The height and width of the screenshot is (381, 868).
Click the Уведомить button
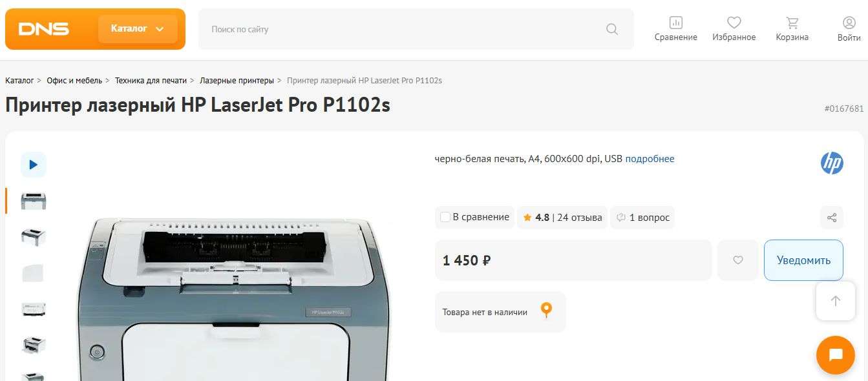(x=803, y=260)
